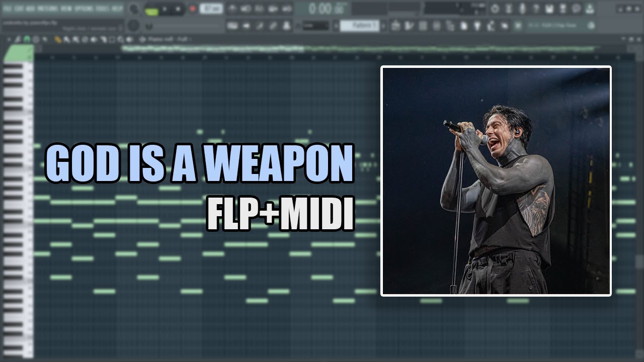Toggle typing keyboard to piano icon
This screenshot has height=362, width=644.
pos(232,25)
